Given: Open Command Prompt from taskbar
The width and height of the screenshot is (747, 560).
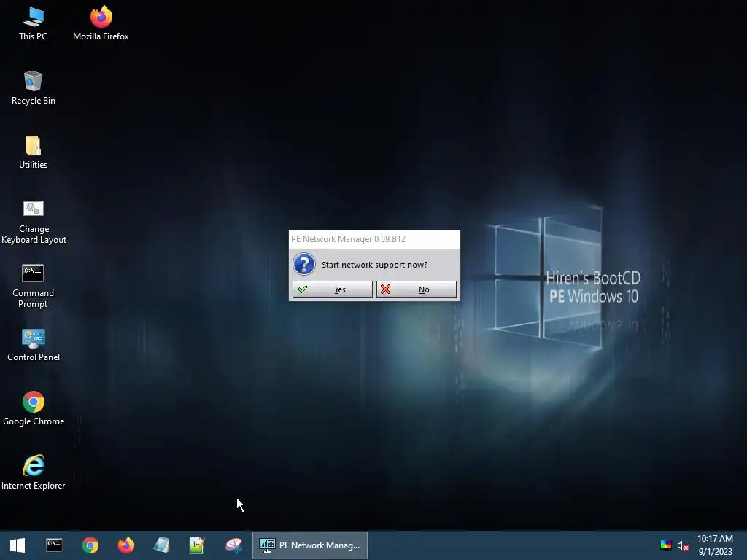Looking at the screenshot, I should tap(54, 545).
